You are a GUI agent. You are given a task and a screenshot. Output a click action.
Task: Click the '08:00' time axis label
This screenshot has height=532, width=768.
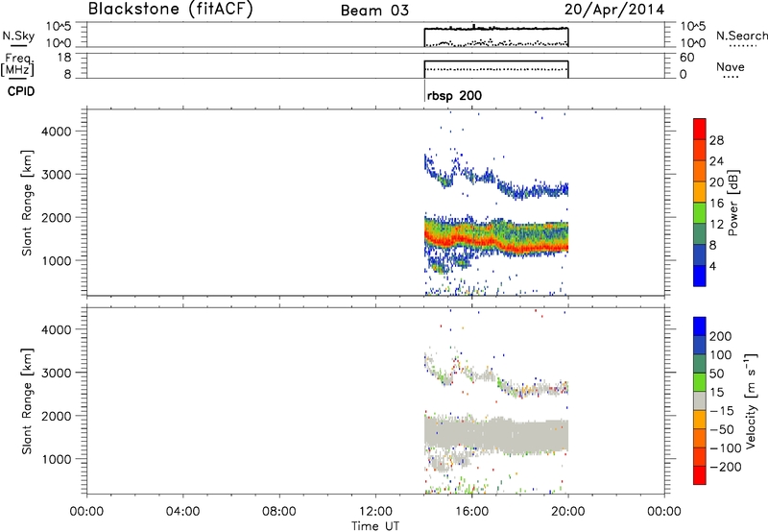click(279, 512)
